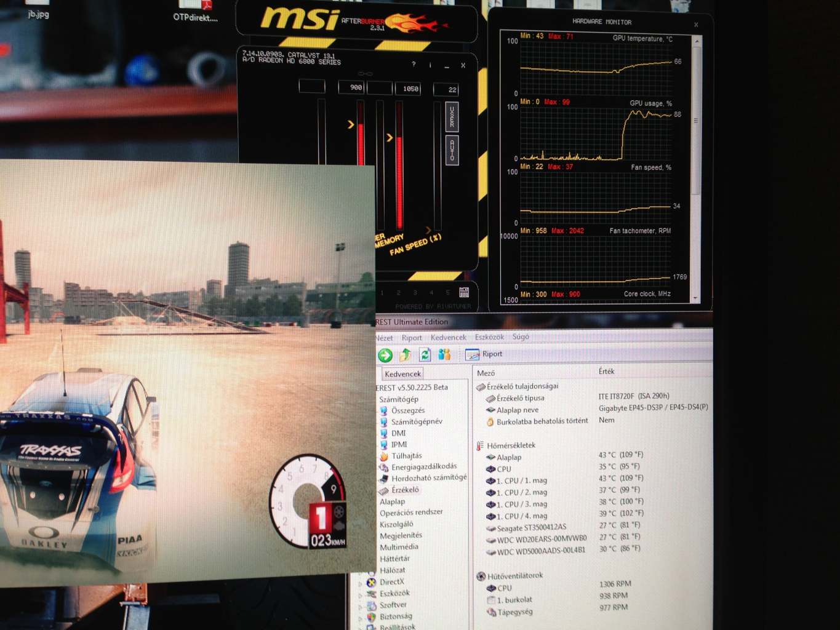Screen dimensions: 840x630
Task: Click the fan speed value field 22
Action: coord(446,90)
